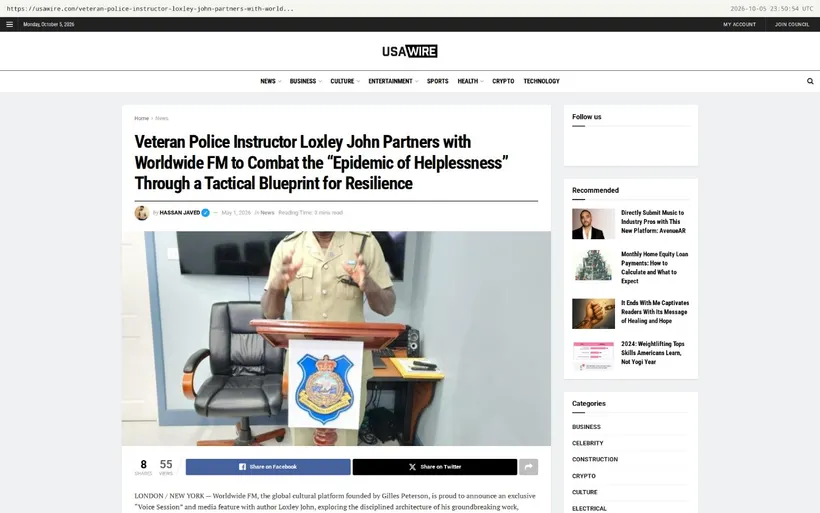The image size is (820, 513).
Task: Click the search magnifier icon
Action: click(810, 81)
